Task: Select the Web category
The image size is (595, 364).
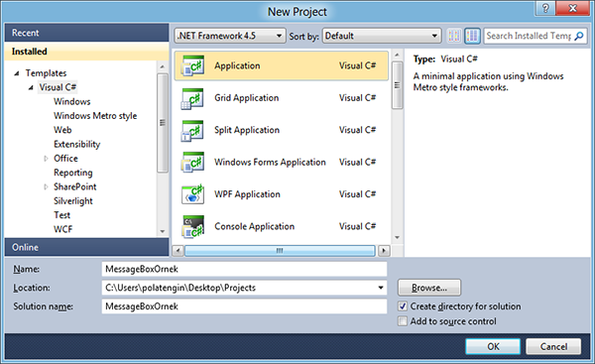Action: point(62,130)
